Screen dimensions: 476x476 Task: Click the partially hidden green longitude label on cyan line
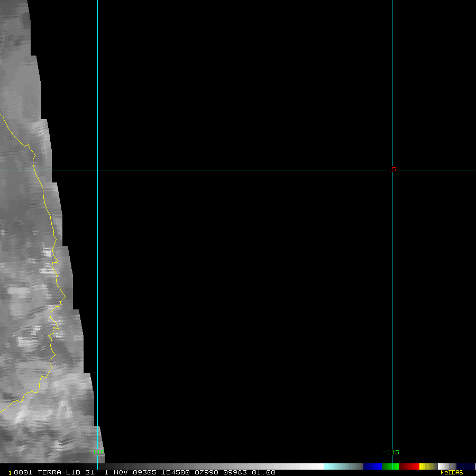[x=96, y=452]
